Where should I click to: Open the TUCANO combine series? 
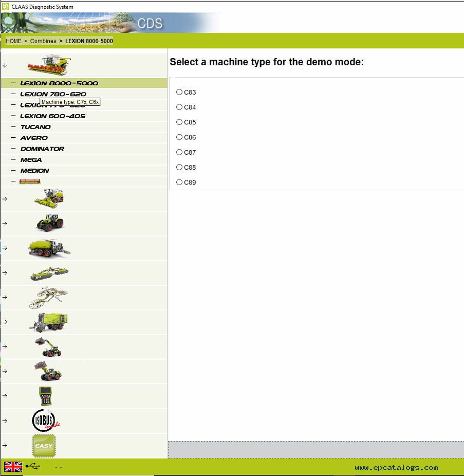[x=35, y=127]
